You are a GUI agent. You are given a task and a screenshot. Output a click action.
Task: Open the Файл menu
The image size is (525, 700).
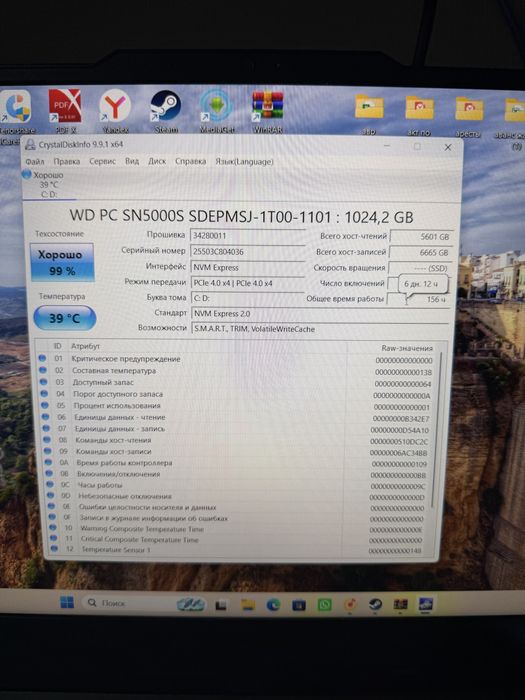(35, 162)
